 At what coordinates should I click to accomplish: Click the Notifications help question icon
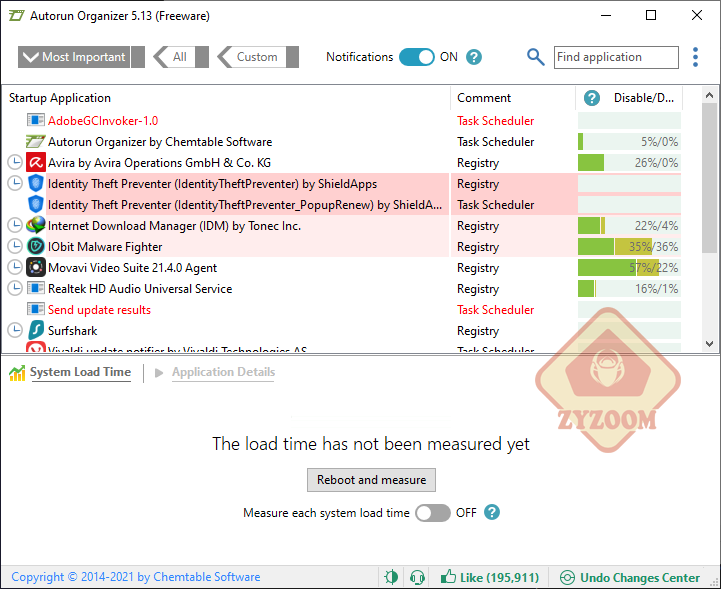[474, 57]
